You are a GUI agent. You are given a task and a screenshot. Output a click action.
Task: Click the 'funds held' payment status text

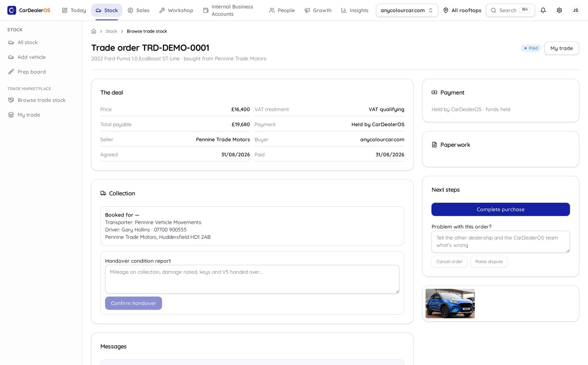point(498,109)
